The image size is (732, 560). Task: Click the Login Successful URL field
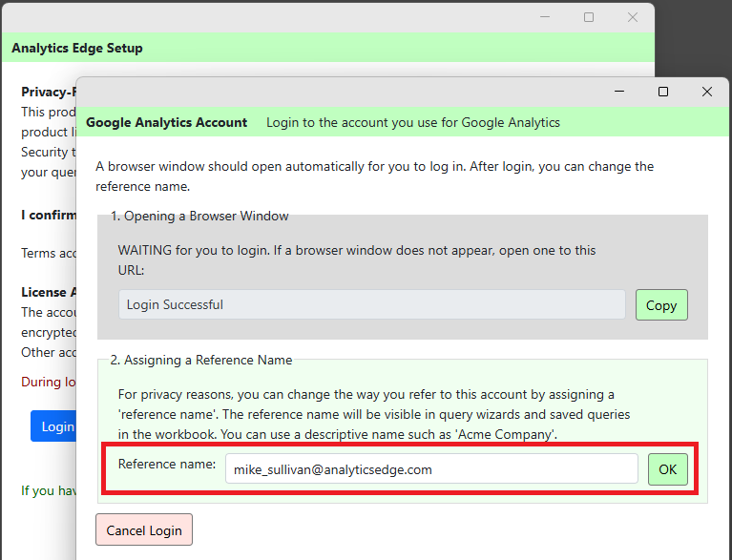pyautogui.click(x=371, y=305)
